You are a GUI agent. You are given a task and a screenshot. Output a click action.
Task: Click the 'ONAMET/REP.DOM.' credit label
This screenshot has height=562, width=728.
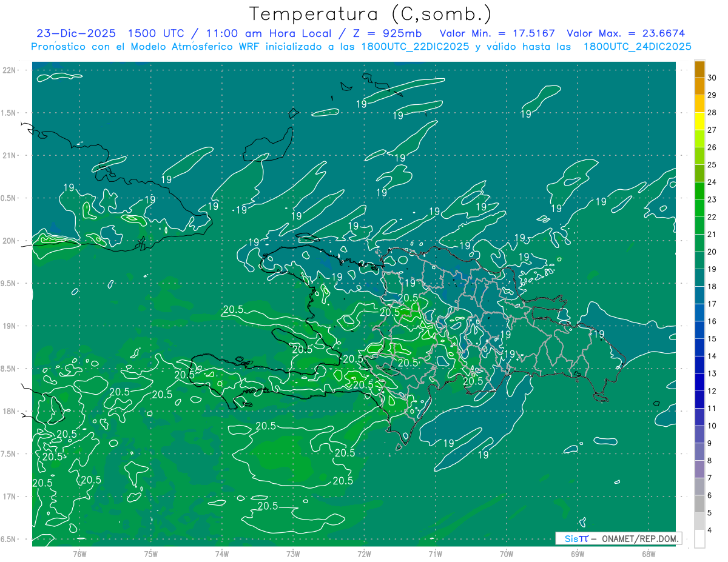[x=641, y=538]
